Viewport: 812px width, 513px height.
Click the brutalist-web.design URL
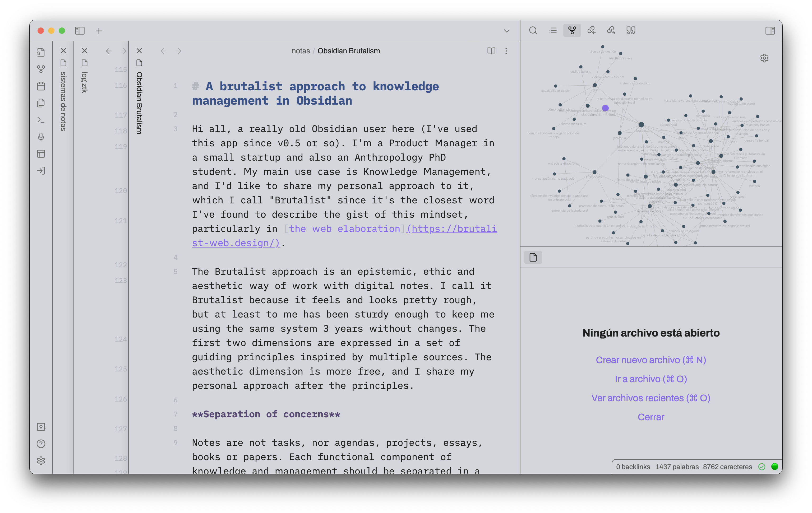[x=345, y=236]
